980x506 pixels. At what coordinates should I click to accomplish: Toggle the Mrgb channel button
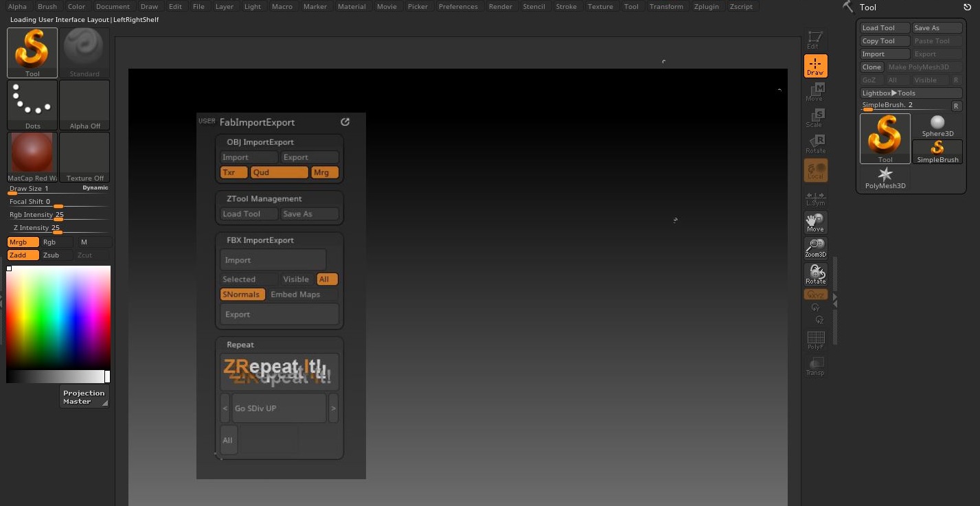point(23,242)
